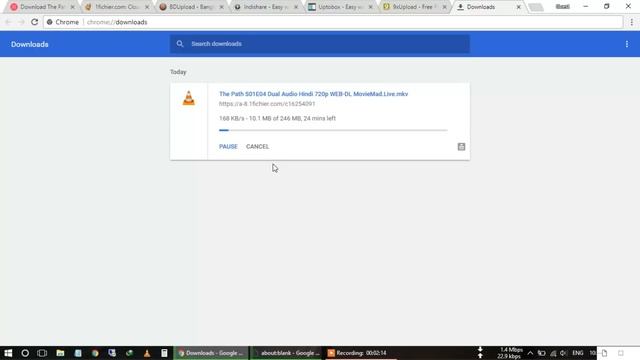Click the VLC cone file icon
The height and width of the screenshot is (360, 640).
click(189, 98)
